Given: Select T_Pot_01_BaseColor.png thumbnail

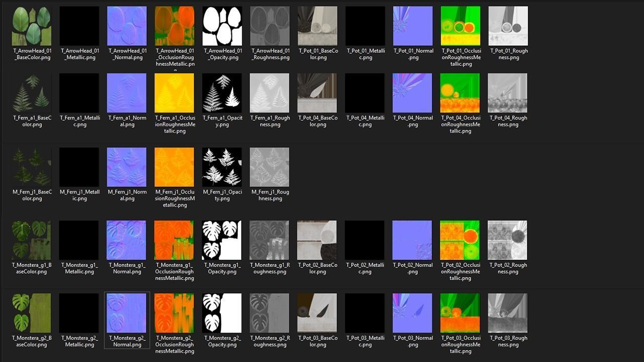Looking at the screenshot, I should pyautogui.click(x=317, y=26).
